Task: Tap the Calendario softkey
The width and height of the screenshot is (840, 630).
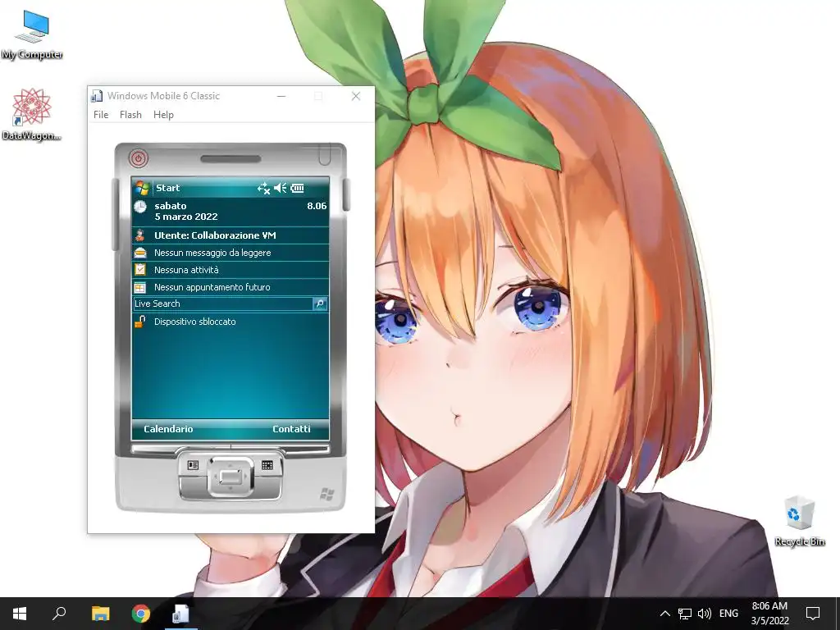Action: tap(168, 428)
